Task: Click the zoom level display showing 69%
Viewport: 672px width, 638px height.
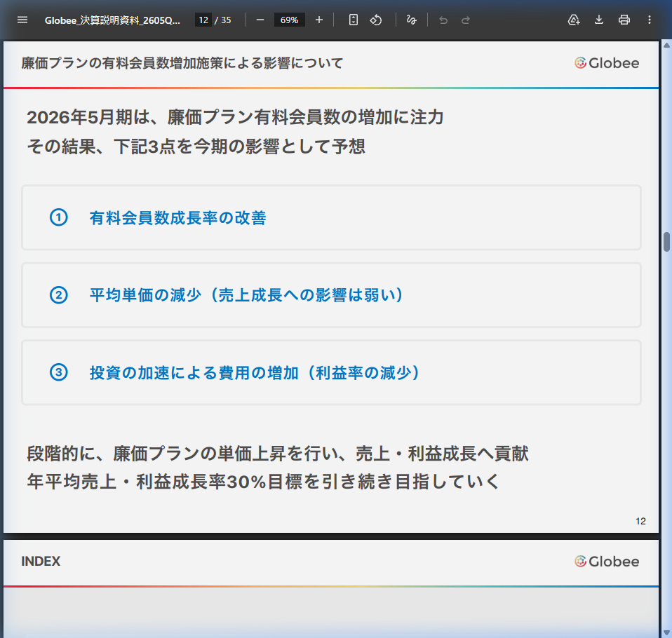Action: pyautogui.click(x=289, y=20)
